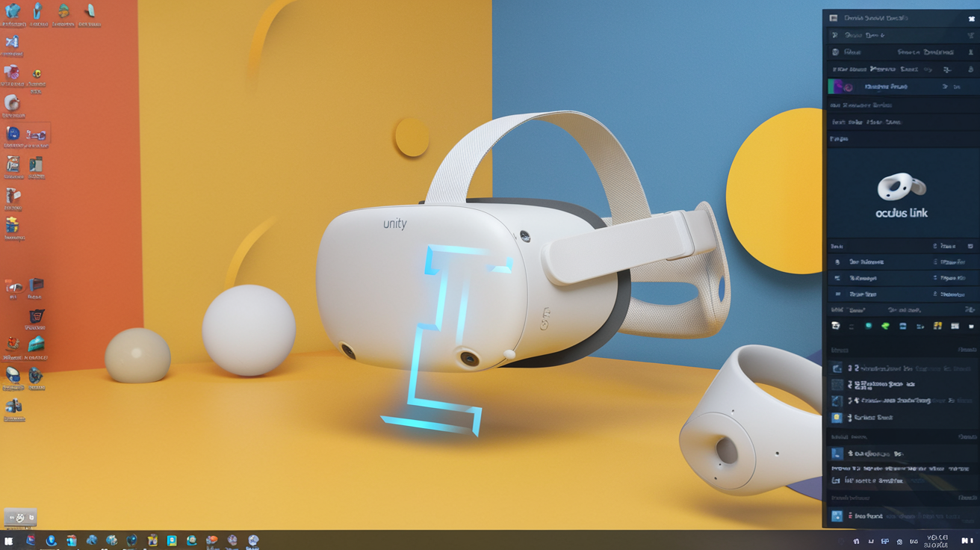Open the Windows Start button on taskbar
The image size is (980, 550).
(9, 540)
